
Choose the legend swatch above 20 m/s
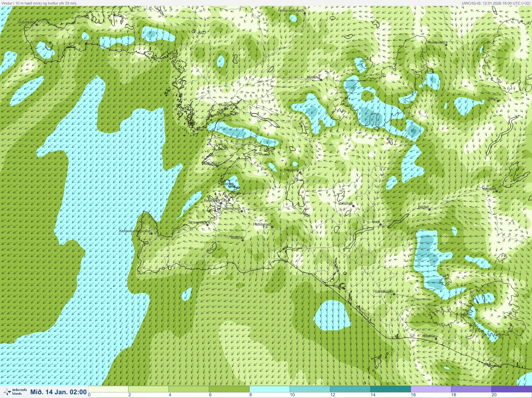coord(512,389)
